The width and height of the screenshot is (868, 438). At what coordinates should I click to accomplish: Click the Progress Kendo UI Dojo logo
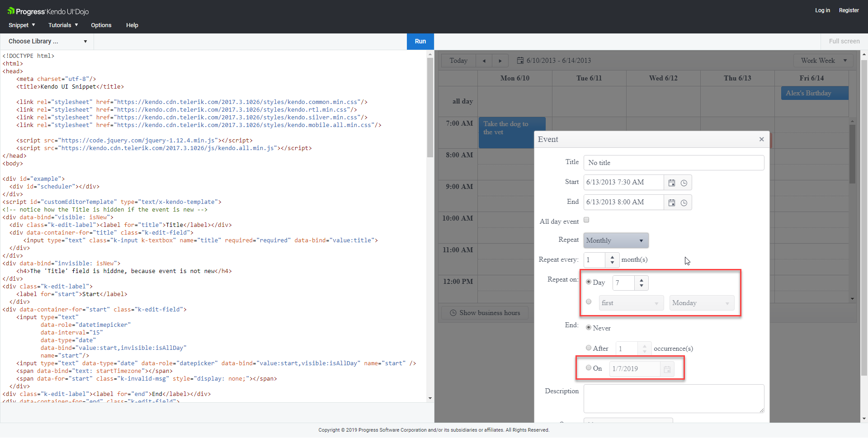pos(48,11)
